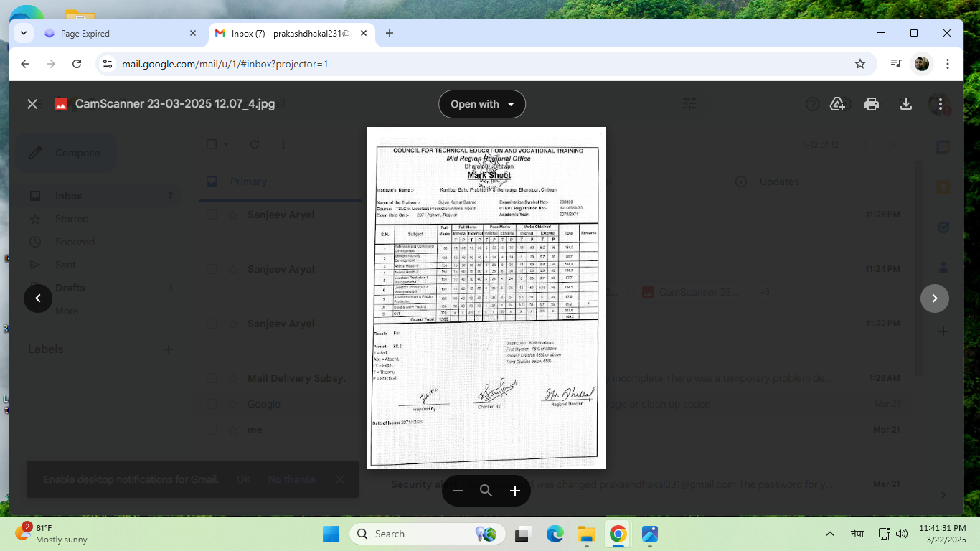Download the CamScanner attachment
The width and height of the screenshot is (980, 551).
(x=906, y=104)
